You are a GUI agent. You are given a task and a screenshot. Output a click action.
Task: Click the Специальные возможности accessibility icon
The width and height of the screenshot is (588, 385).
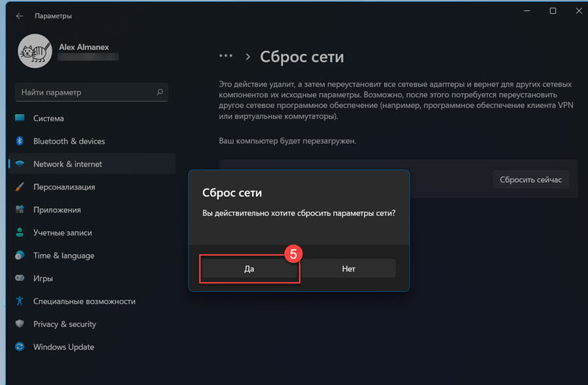20,301
